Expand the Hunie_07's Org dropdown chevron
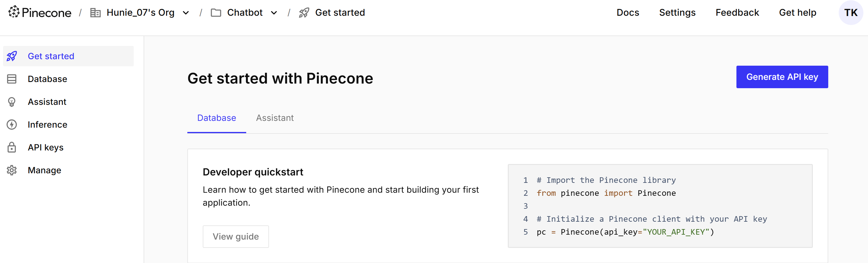Image resolution: width=868 pixels, height=263 pixels. [x=186, y=13]
